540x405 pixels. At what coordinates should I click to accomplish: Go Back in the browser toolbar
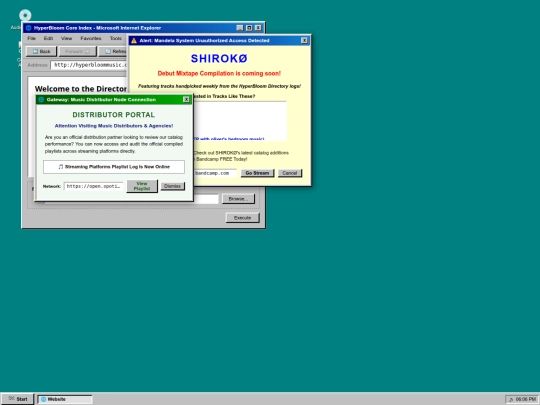[41, 51]
